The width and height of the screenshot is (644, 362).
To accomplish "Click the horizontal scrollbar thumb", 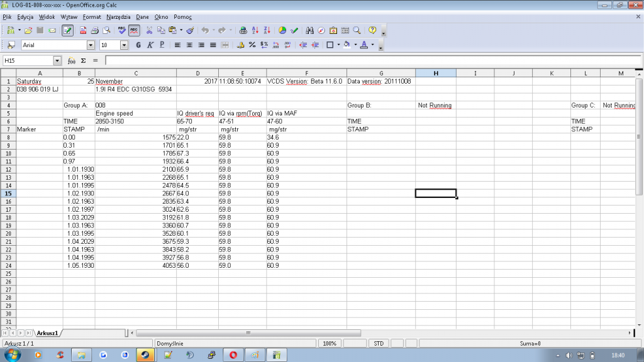I will click(248, 333).
